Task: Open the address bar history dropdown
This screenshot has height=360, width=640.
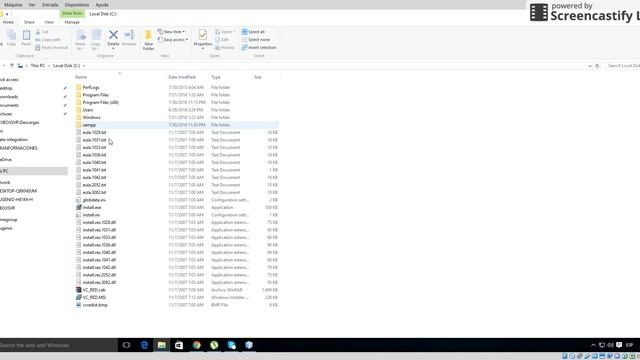Action: (589, 66)
